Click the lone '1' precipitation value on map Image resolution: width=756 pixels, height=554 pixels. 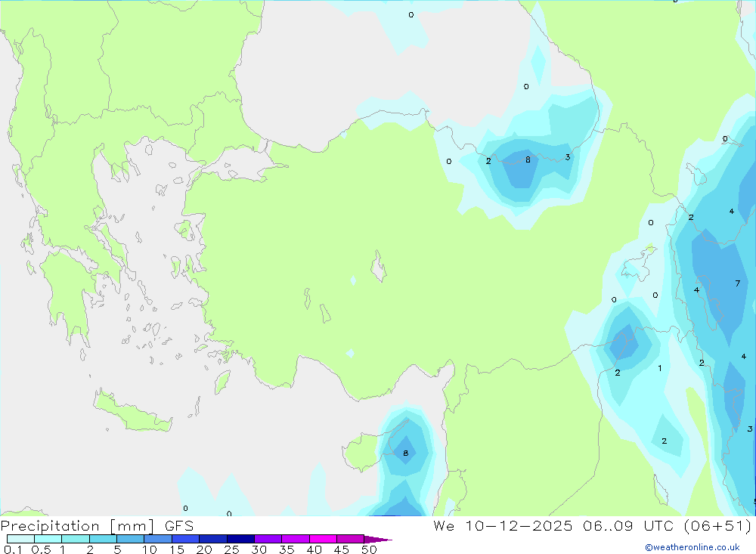pos(659,368)
